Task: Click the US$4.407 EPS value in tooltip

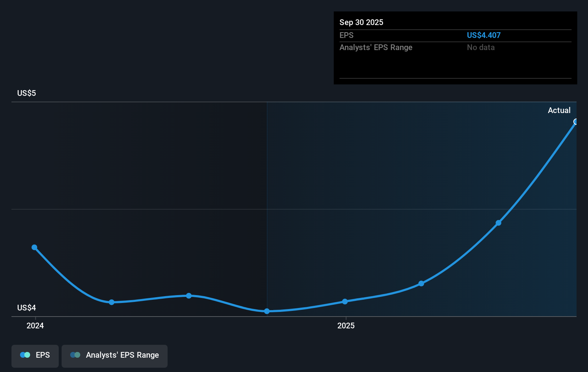Action: coord(484,35)
